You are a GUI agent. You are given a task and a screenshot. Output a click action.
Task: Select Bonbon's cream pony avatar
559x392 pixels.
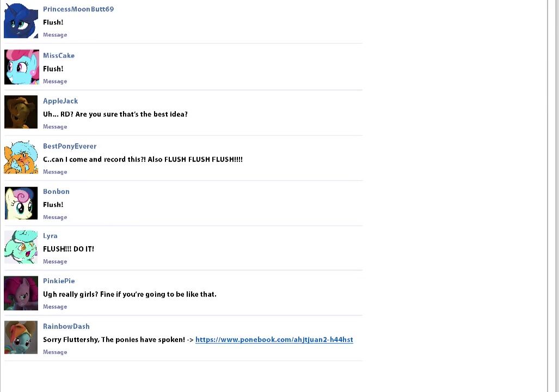(x=21, y=203)
